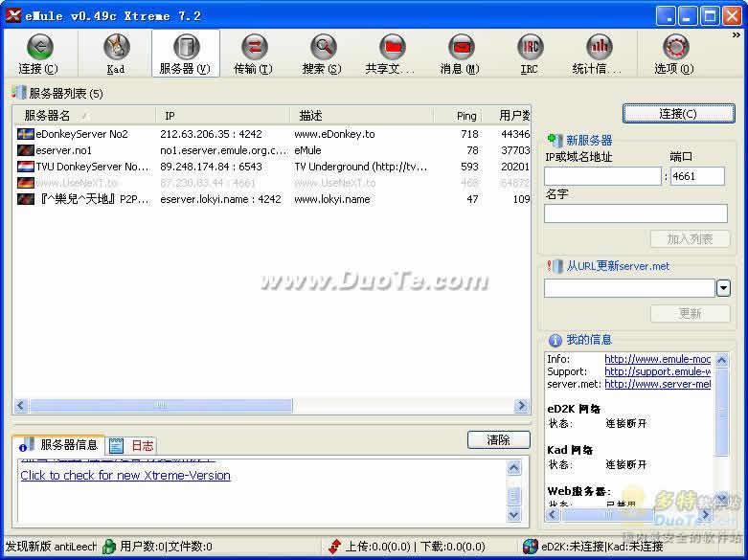Screen dimensions: 748x560
Task: Click the server icon of eserver.no1
Action: [25, 150]
